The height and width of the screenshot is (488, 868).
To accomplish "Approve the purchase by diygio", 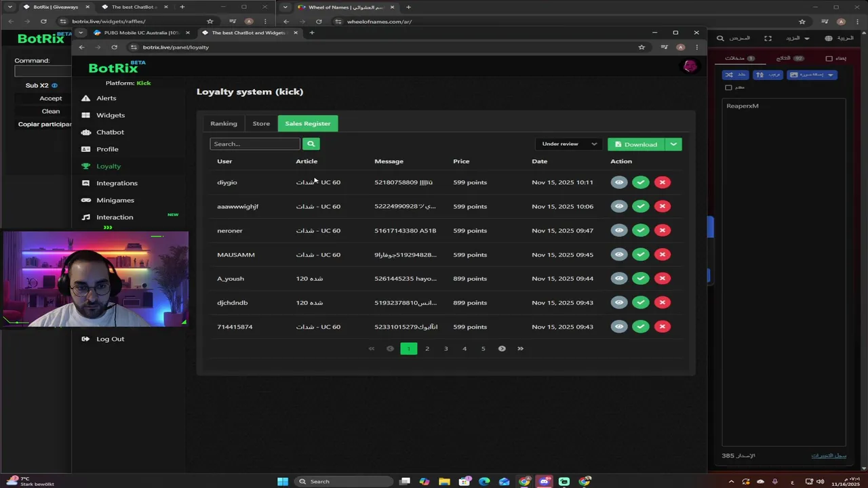I will tap(641, 182).
